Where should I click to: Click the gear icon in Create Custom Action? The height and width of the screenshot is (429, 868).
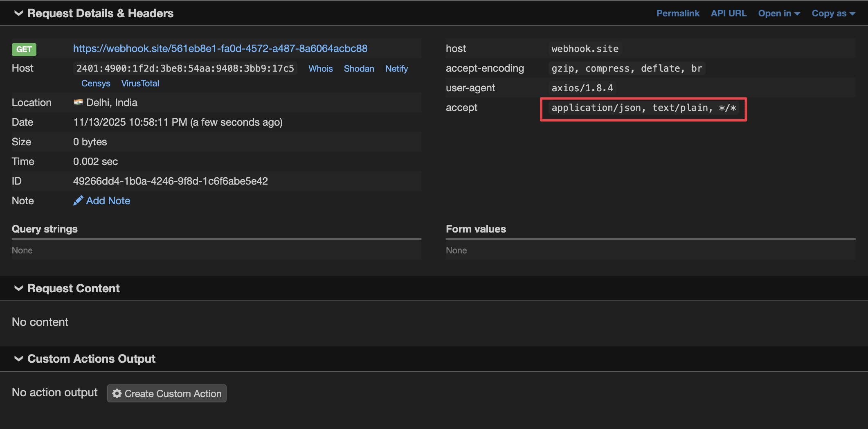(117, 393)
